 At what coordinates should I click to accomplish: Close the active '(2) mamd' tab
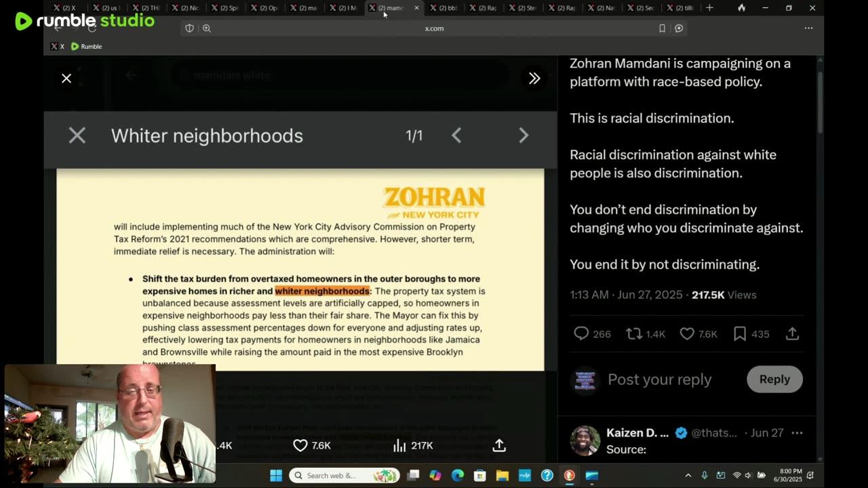pyautogui.click(x=416, y=8)
